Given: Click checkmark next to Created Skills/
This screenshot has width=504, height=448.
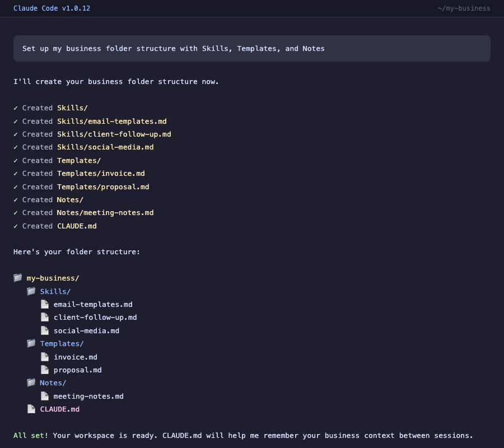Looking at the screenshot, I should click(x=16, y=108).
